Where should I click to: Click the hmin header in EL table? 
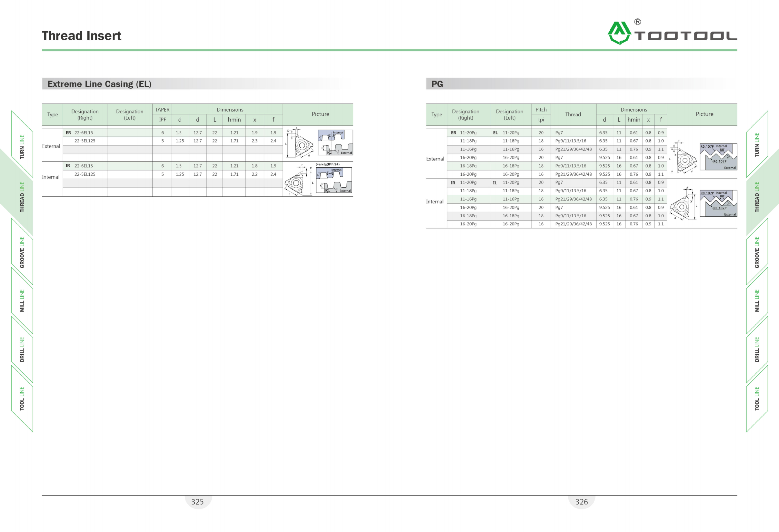[x=234, y=120]
